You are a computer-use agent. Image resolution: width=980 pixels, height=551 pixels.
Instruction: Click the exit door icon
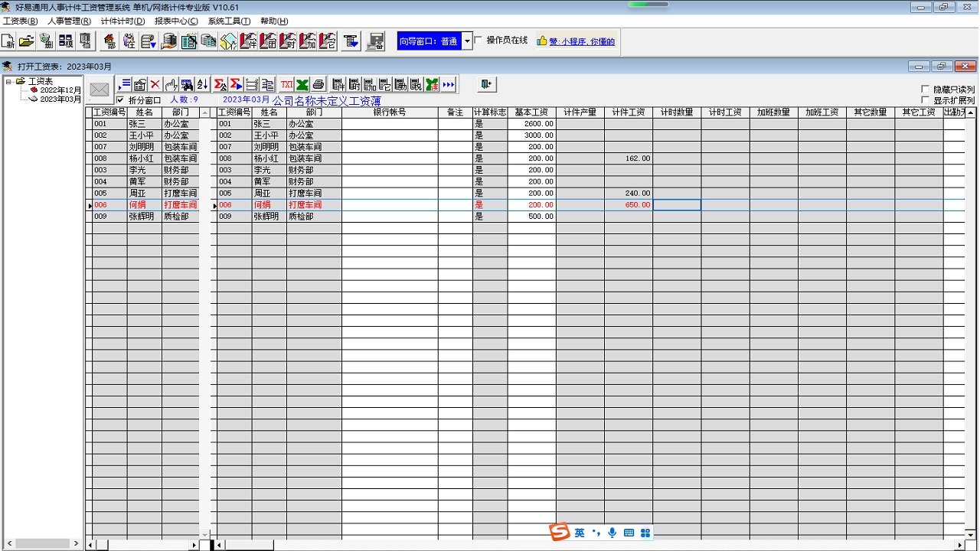tap(486, 84)
